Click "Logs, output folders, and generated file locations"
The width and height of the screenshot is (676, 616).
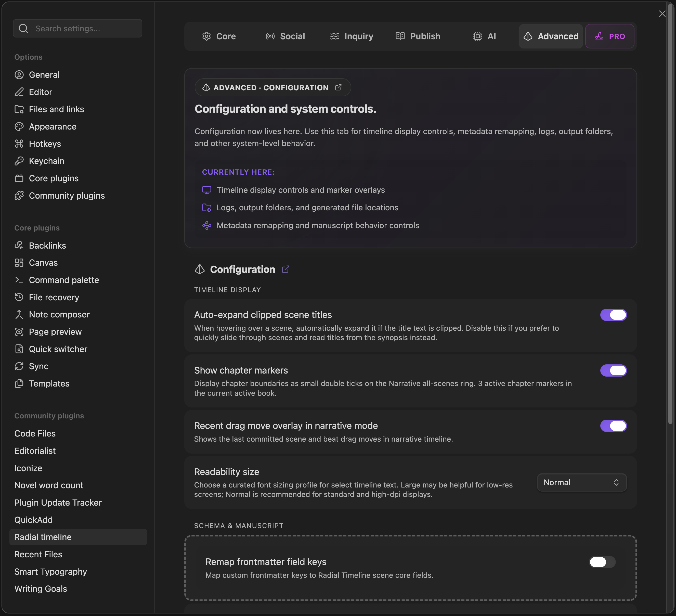coord(307,208)
